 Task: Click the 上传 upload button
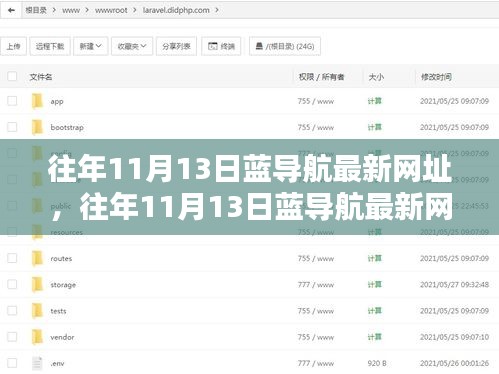point(13,46)
